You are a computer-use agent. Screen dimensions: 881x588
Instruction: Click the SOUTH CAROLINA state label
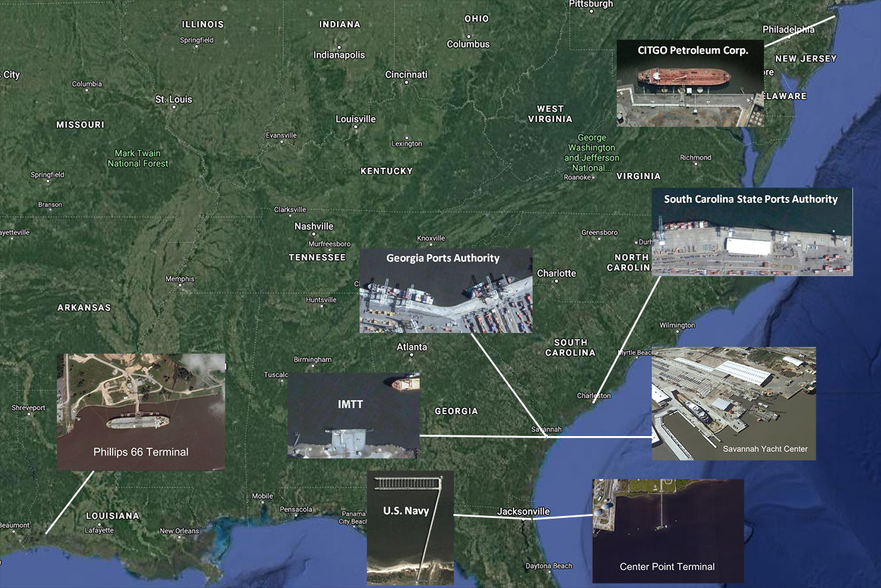(570, 348)
